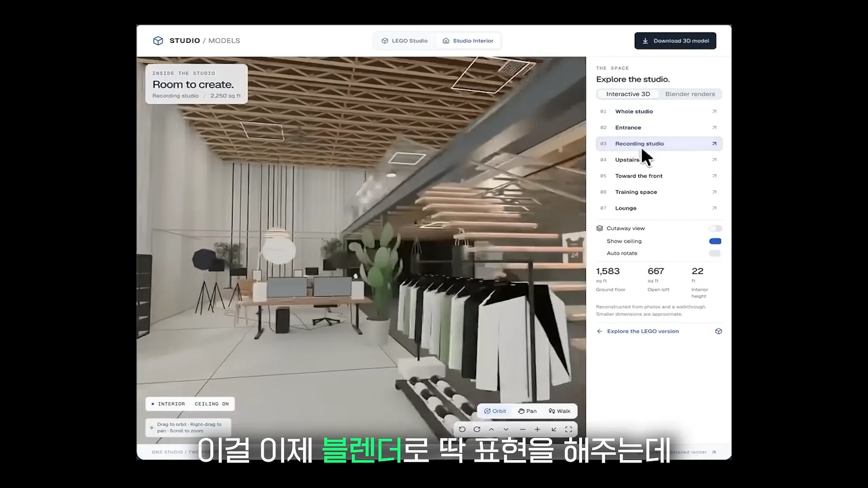This screenshot has height=488, width=868.
Task: Select the Blender renders tab
Action: point(690,94)
